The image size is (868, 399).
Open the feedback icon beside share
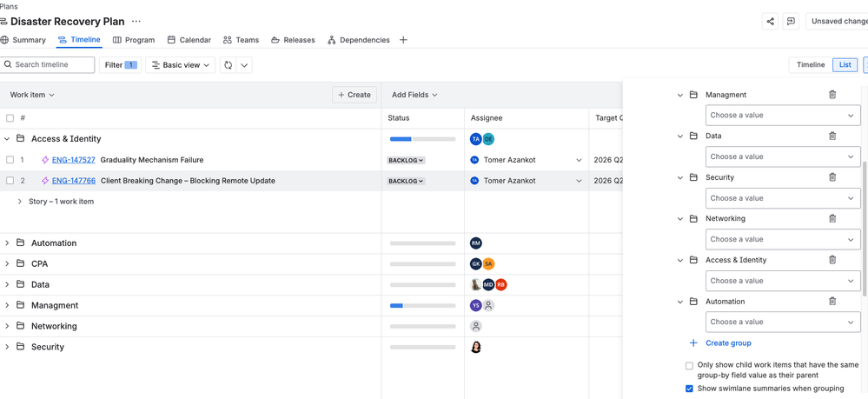[791, 21]
